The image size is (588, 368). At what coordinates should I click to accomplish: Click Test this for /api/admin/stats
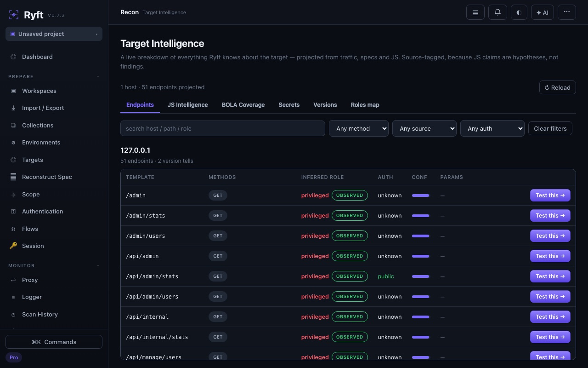550,276
